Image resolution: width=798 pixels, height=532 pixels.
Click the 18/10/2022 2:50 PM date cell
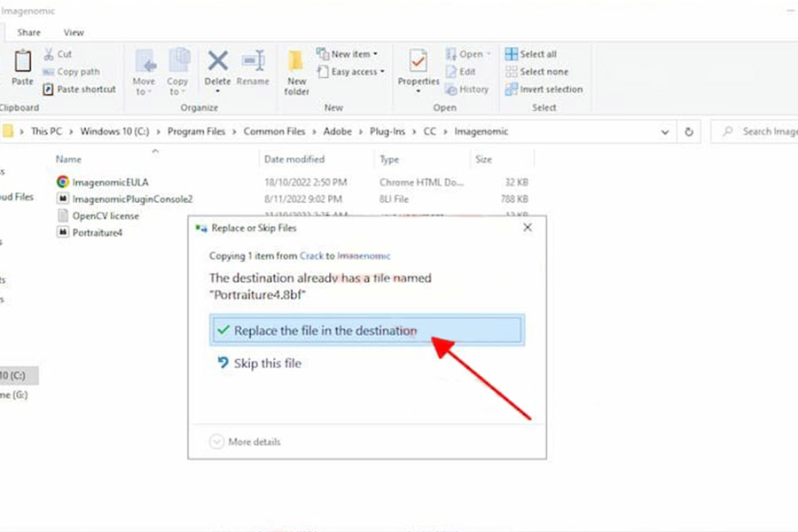(305, 183)
